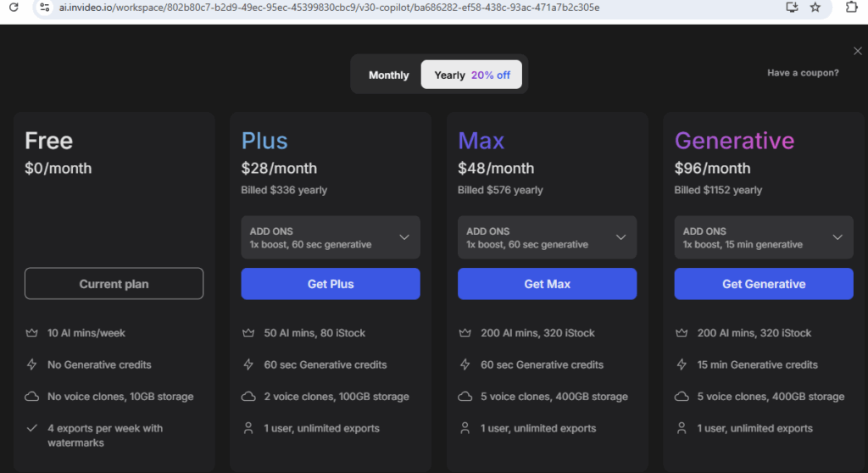Switch billing to Monthly
The height and width of the screenshot is (473, 868).
pyautogui.click(x=388, y=75)
